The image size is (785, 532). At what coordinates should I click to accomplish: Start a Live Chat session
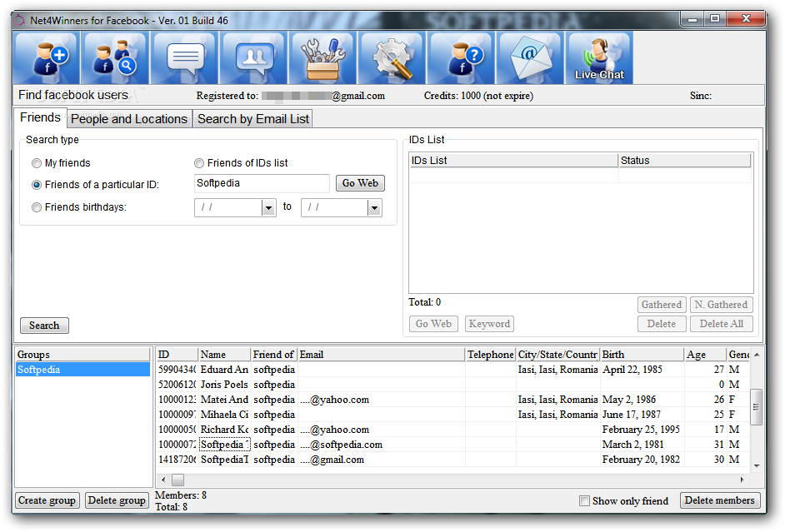599,57
